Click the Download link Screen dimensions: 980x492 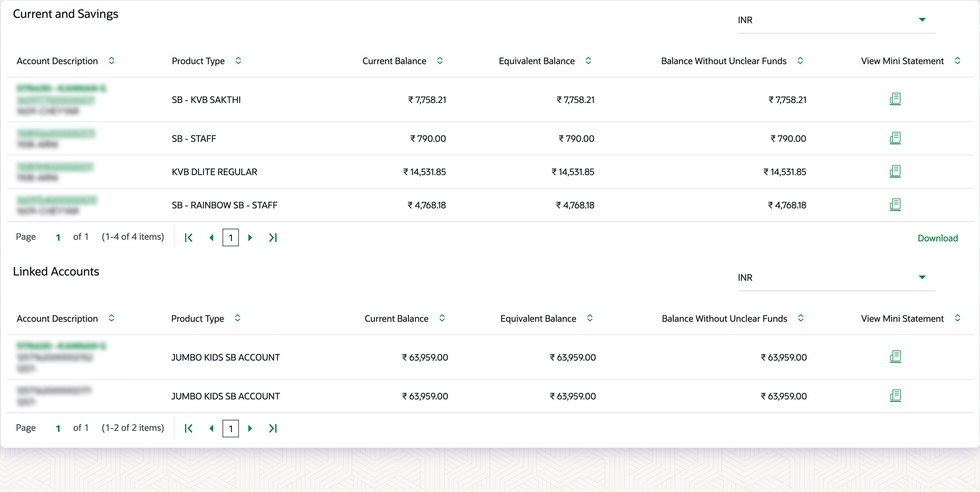[x=937, y=238]
